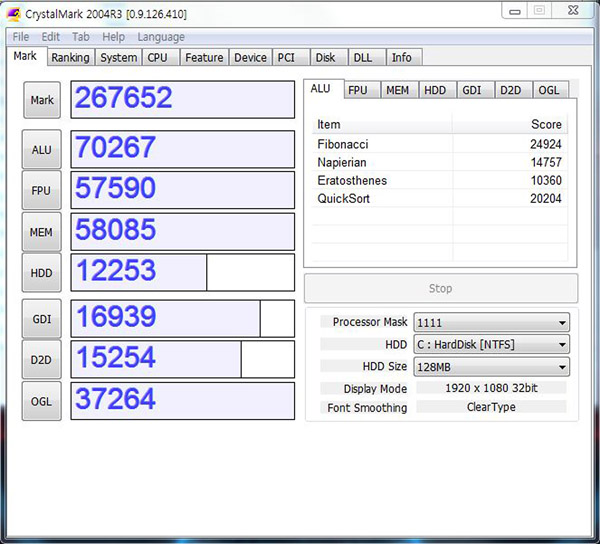Show the OGL results tab
This screenshot has width=600, height=544.
coord(551,90)
